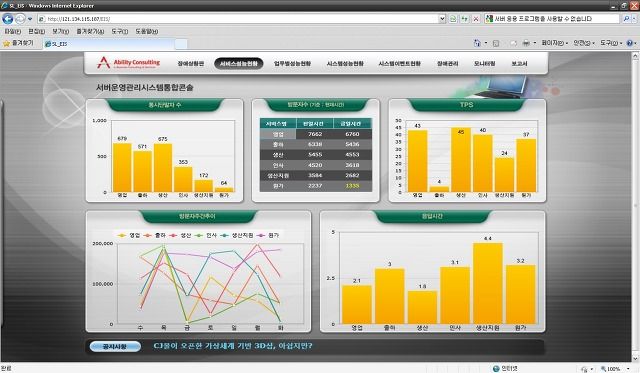Viewport: 640px width, 373px height.
Task: Click the 679 bar in 동시접속자 수 chart
Action: point(122,167)
